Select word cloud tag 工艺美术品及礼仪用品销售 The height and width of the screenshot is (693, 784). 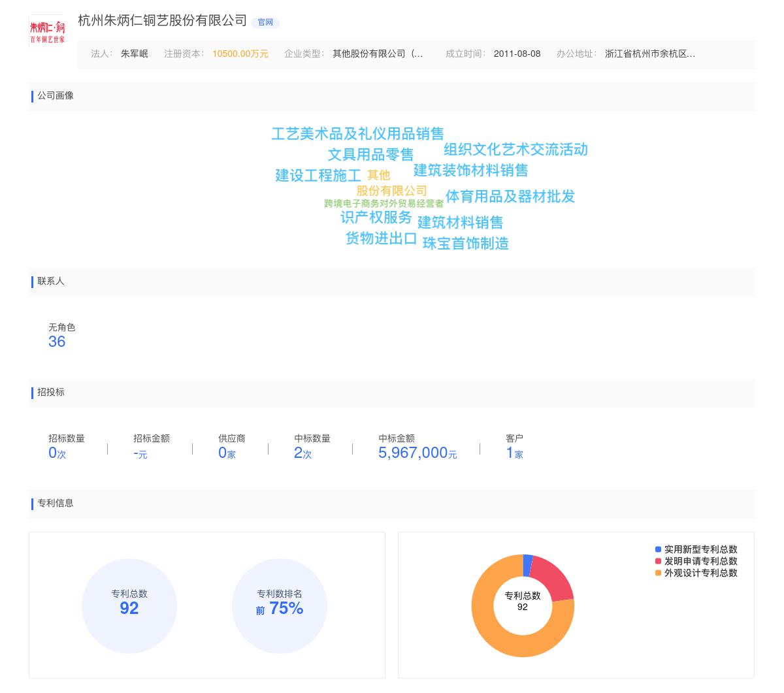click(357, 134)
